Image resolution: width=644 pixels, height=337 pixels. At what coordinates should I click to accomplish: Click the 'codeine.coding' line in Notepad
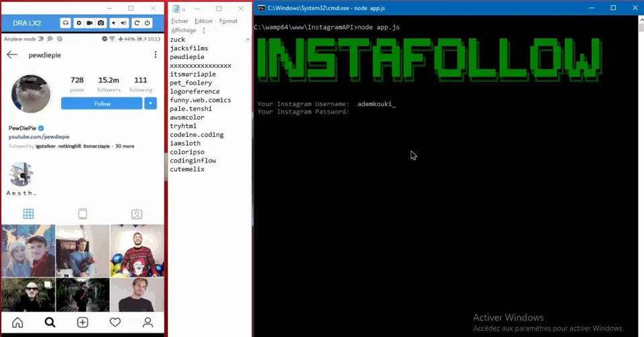(x=197, y=135)
